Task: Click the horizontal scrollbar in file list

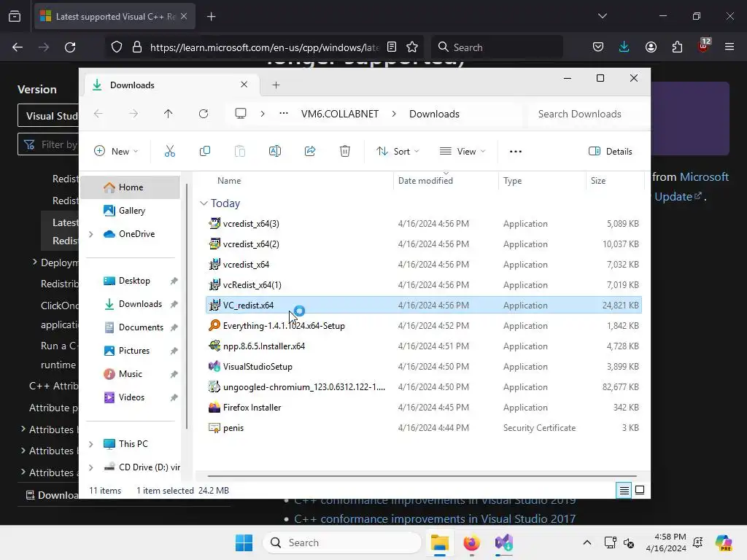Action: [422, 475]
